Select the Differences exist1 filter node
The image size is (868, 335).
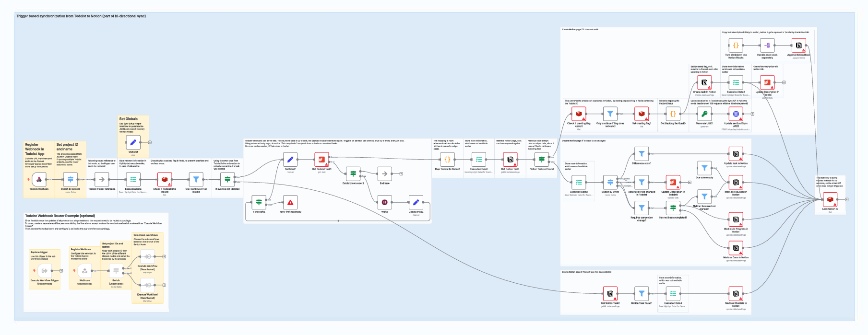(x=642, y=154)
